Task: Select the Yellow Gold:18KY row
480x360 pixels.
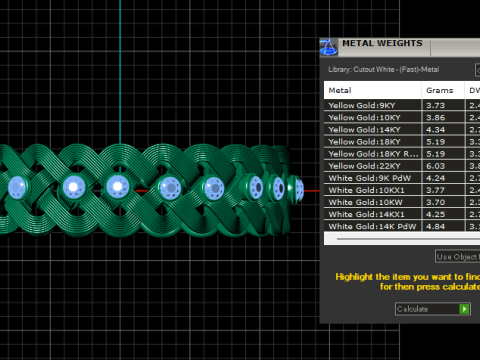Action: pos(402,142)
